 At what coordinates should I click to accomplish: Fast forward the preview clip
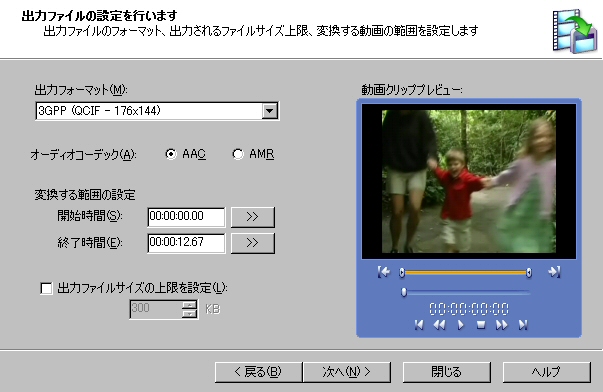pyautogui.click(x=501, y=325)
